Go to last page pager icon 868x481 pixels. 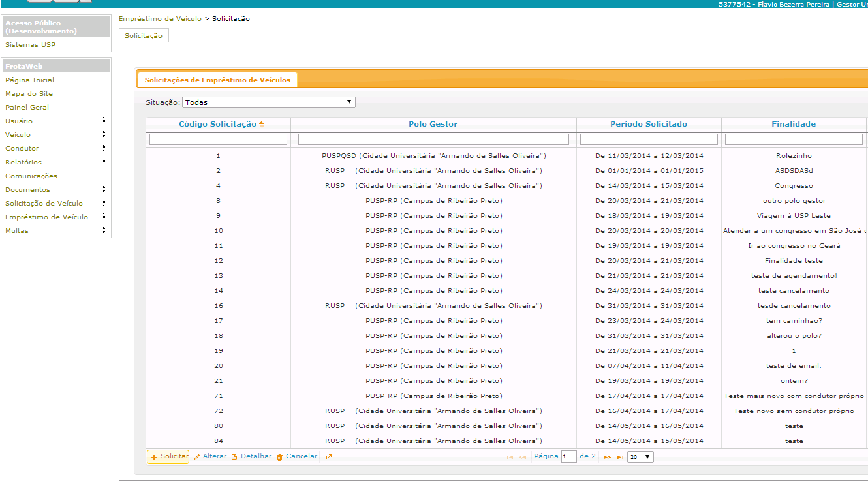(620, 457)
